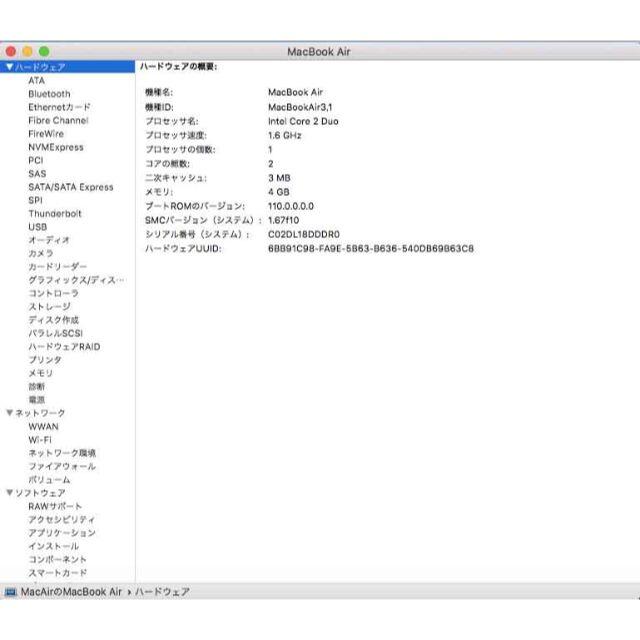This screenshot has width=640, height=640.
Task: Open ストレージ entry
Action: pos(49,307)
